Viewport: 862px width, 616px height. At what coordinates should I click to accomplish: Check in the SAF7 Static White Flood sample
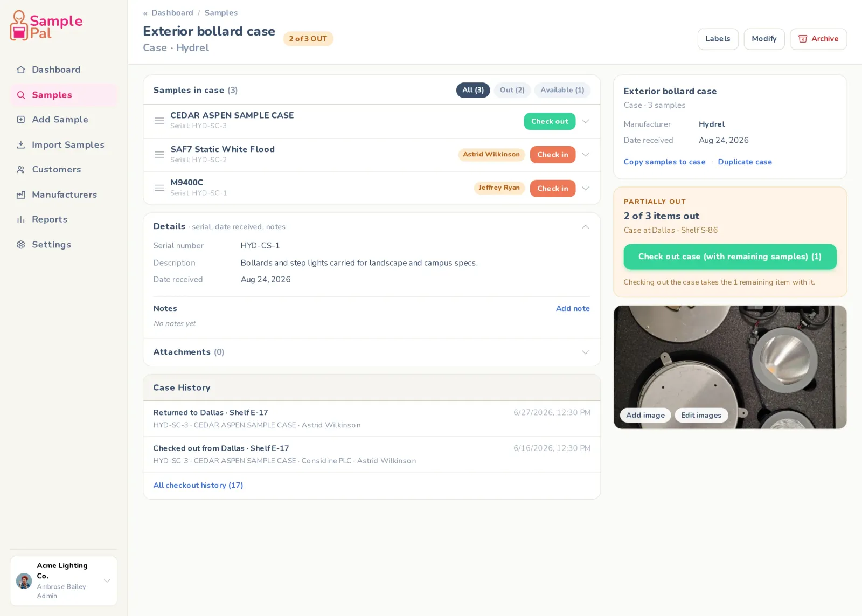(553, 155)
